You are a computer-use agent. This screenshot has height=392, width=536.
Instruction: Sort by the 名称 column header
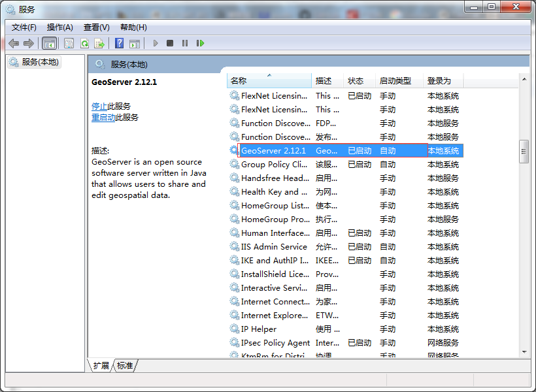click(269, 81)
